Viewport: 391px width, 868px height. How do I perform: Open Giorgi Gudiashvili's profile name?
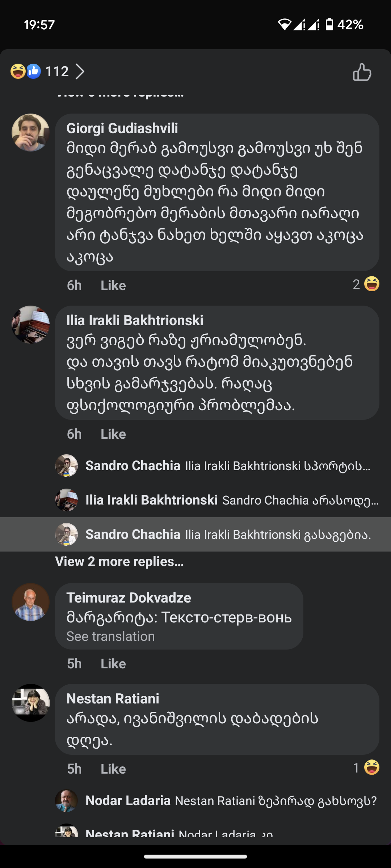click(122, 128)
